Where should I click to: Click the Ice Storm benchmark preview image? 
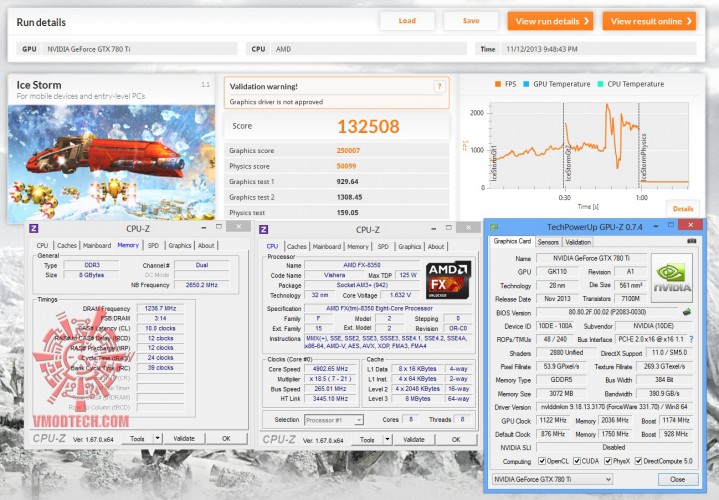tap(111, 162)
